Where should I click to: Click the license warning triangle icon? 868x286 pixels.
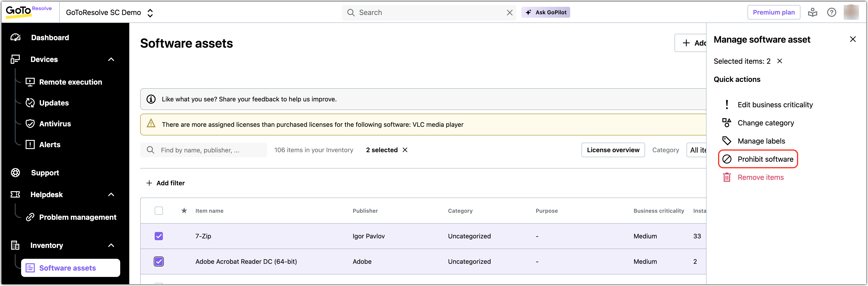(151, 124)
